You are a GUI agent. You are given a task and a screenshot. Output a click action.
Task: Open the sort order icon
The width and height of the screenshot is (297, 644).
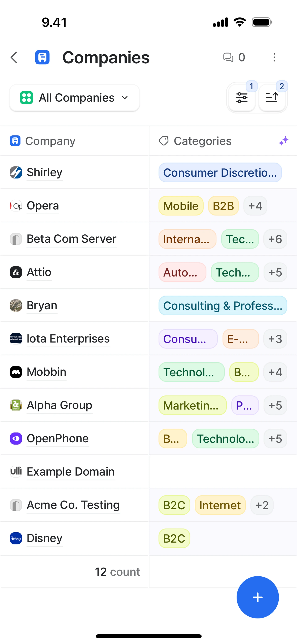click(272, 97)
